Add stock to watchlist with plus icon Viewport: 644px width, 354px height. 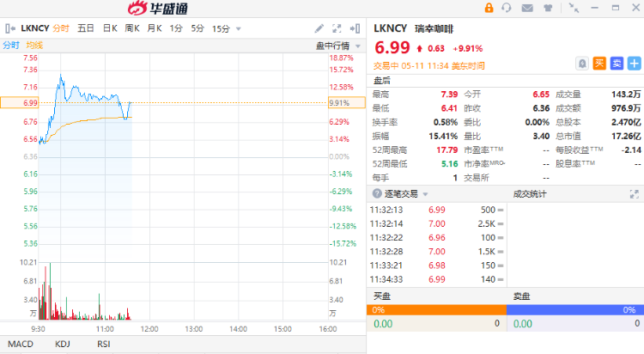634,63
